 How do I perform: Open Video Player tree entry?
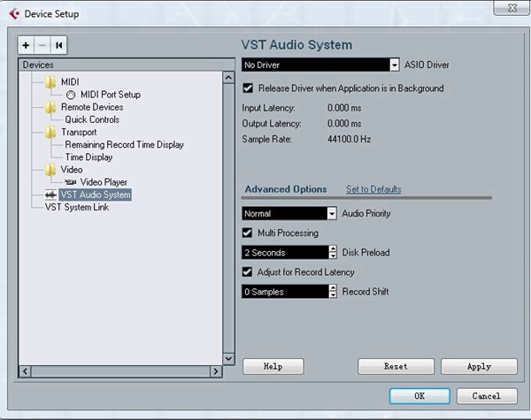(x=104, y=182)
